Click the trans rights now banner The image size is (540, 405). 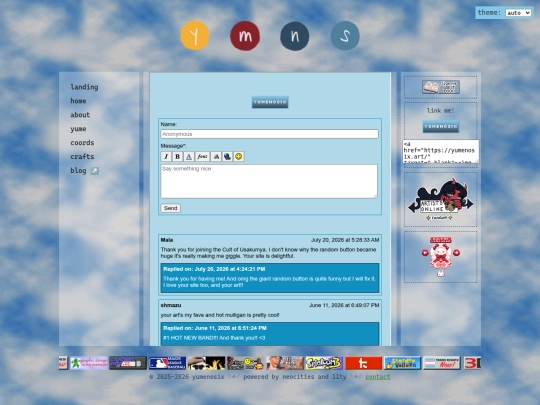point(442,363)
